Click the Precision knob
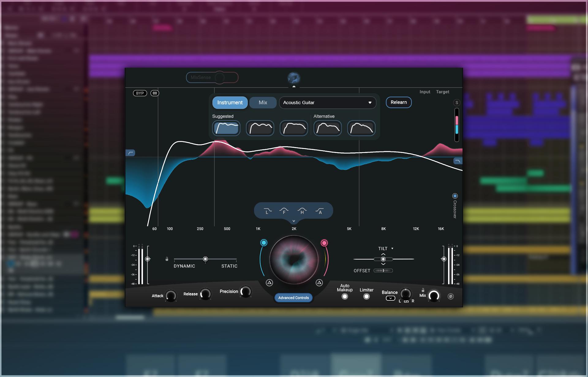Viewport: 588px width, 377px height. pos(246,291)
